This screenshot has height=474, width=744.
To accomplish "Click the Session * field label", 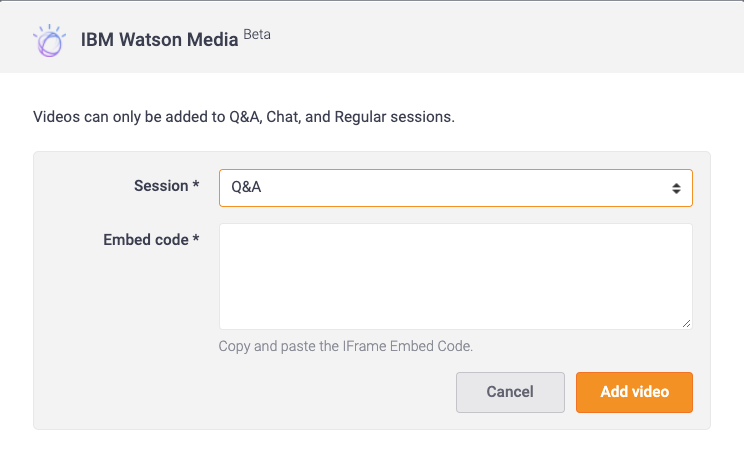I will 166,186.
